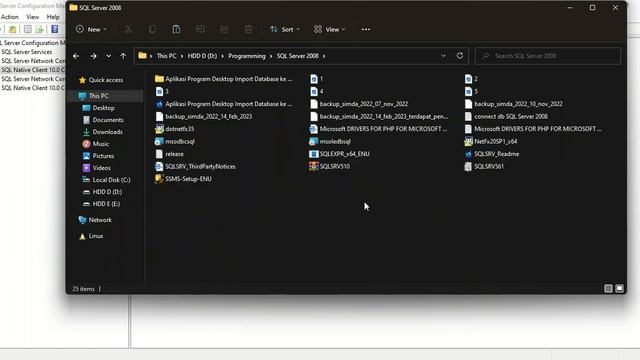640x360 pixels.
Task: Select the SQLSRV510 file
Action: point(330,167)
